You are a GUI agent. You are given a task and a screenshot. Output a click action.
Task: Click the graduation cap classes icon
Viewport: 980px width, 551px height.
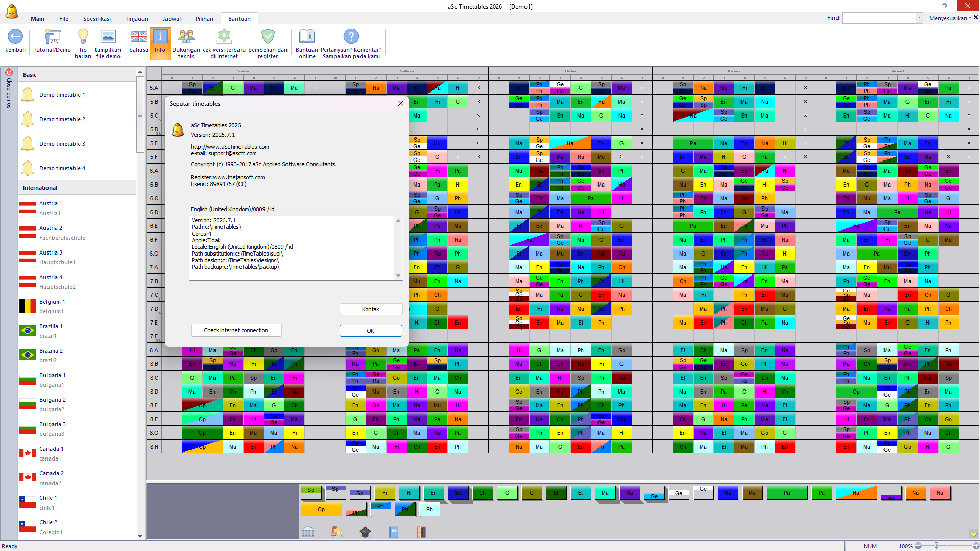(365, 532)
